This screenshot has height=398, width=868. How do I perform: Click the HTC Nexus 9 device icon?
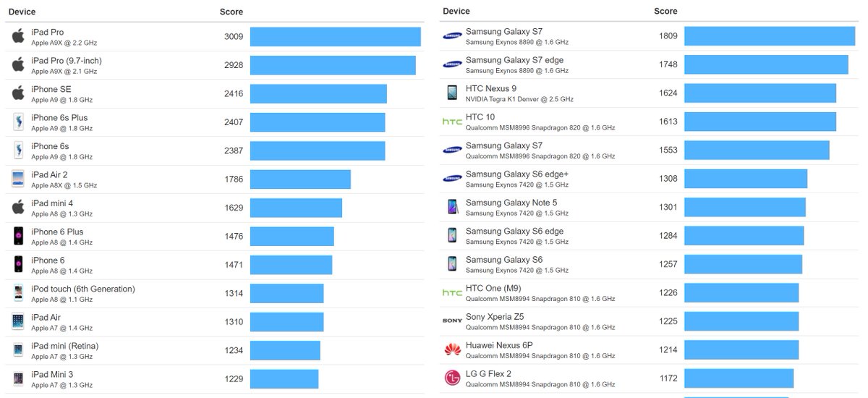452,93
